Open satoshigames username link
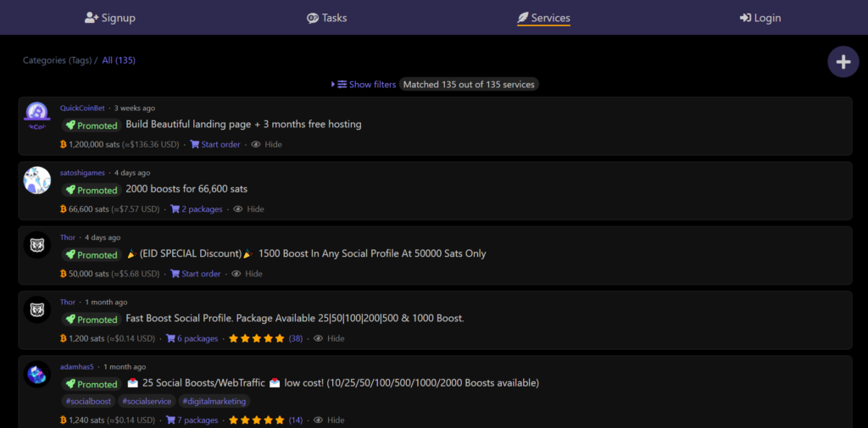Screen dimensions: 868x428 [x=82, y=173]
